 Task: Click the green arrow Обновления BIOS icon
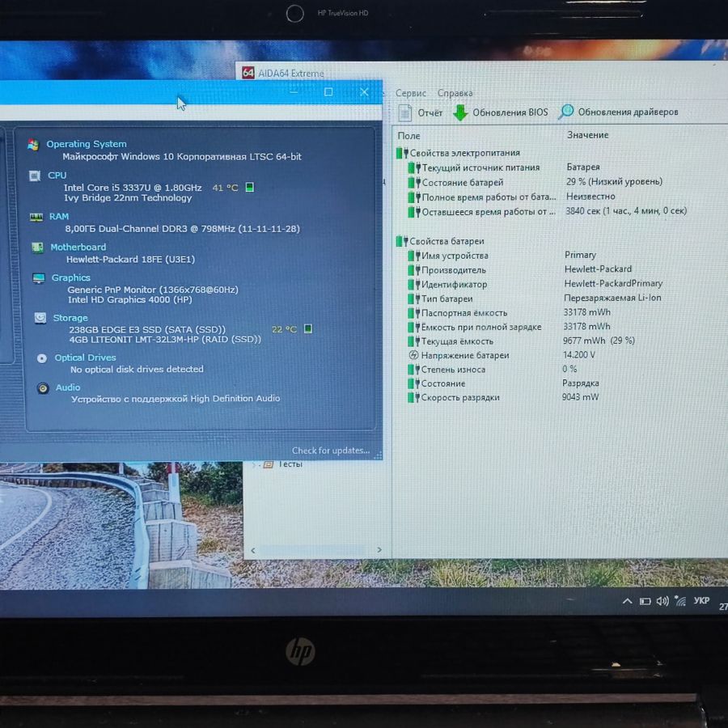click(x=460, y=112)
